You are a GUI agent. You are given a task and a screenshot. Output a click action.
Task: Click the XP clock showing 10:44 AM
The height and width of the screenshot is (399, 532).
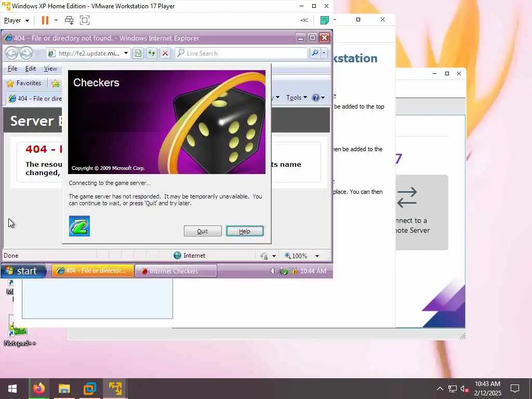tap(313, 271)
